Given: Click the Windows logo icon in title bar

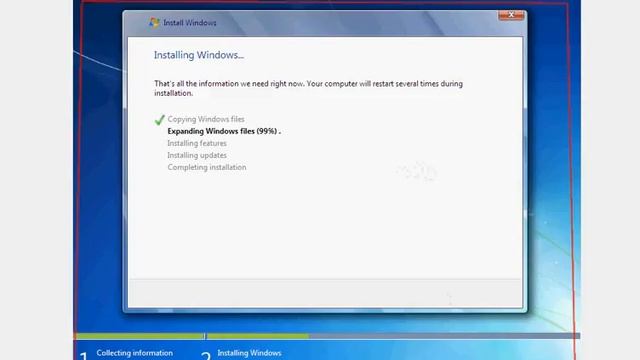Looking at the screenshot, I should point(154,22).
